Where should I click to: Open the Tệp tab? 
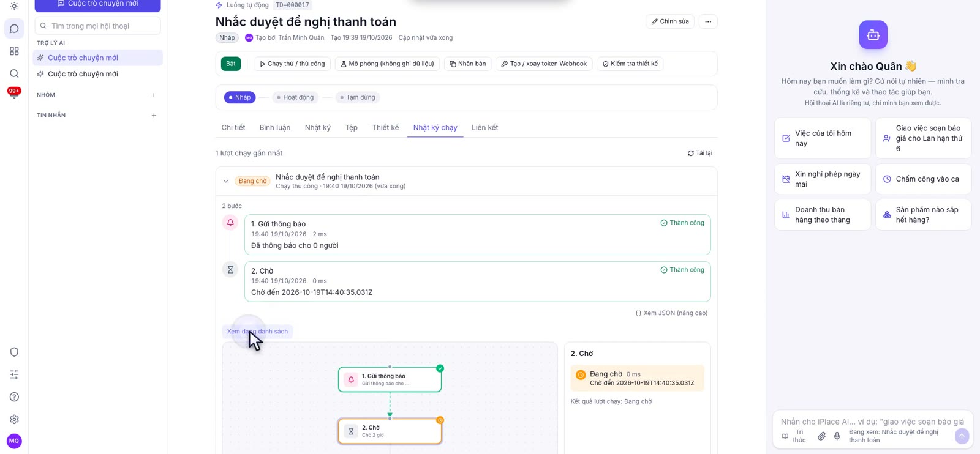(x=351, y=128)
